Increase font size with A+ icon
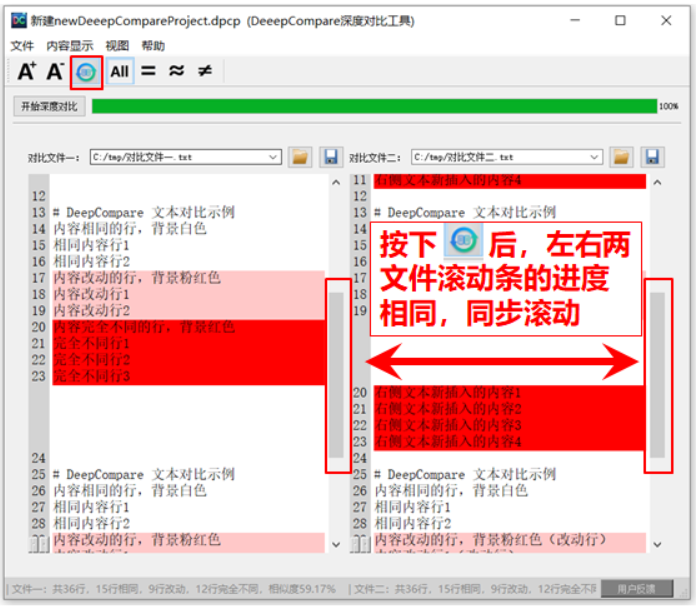The image size is (696, 606). point(27,71)
